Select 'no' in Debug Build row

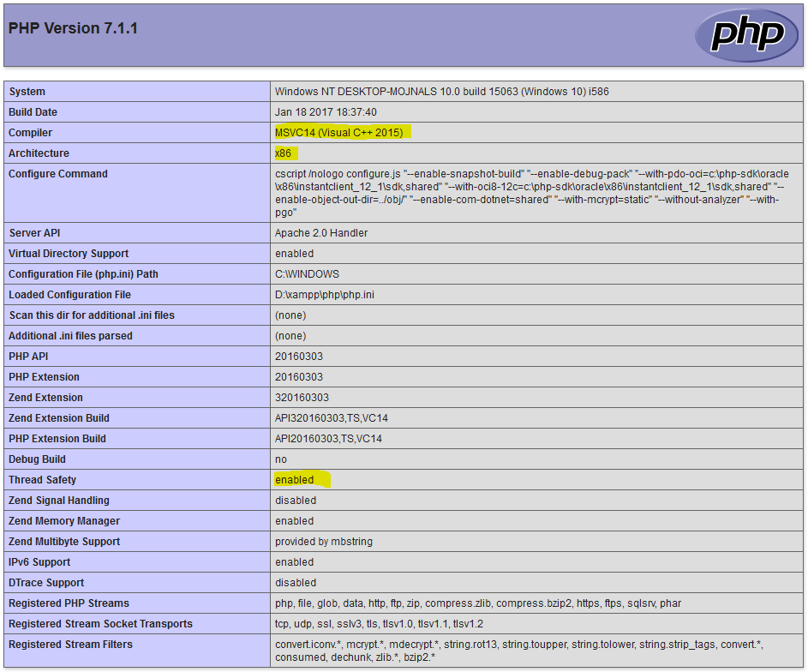[x=281, y=459]
